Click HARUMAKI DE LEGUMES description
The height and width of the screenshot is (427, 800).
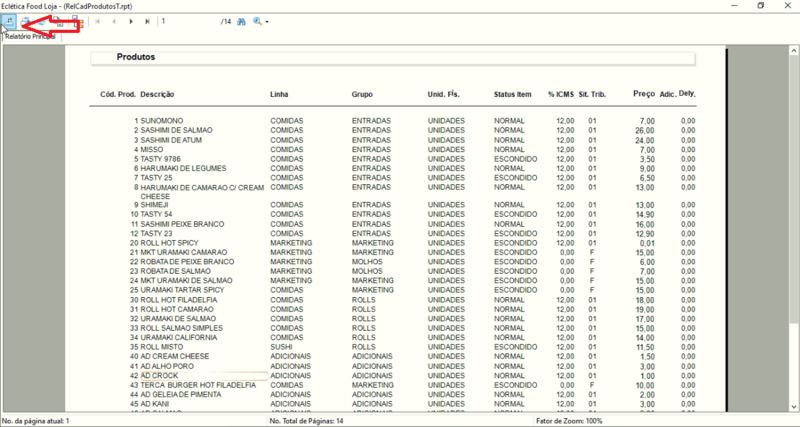point(183,168)
